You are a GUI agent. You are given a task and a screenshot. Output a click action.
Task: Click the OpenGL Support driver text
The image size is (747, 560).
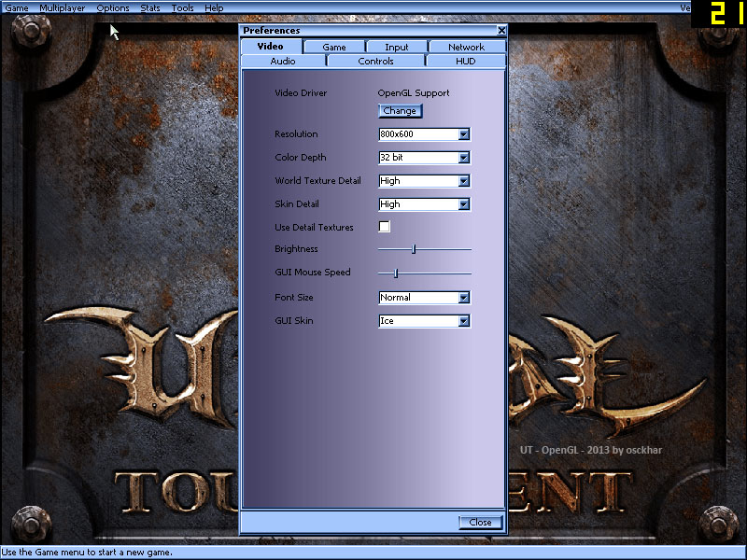coord(414,92)
